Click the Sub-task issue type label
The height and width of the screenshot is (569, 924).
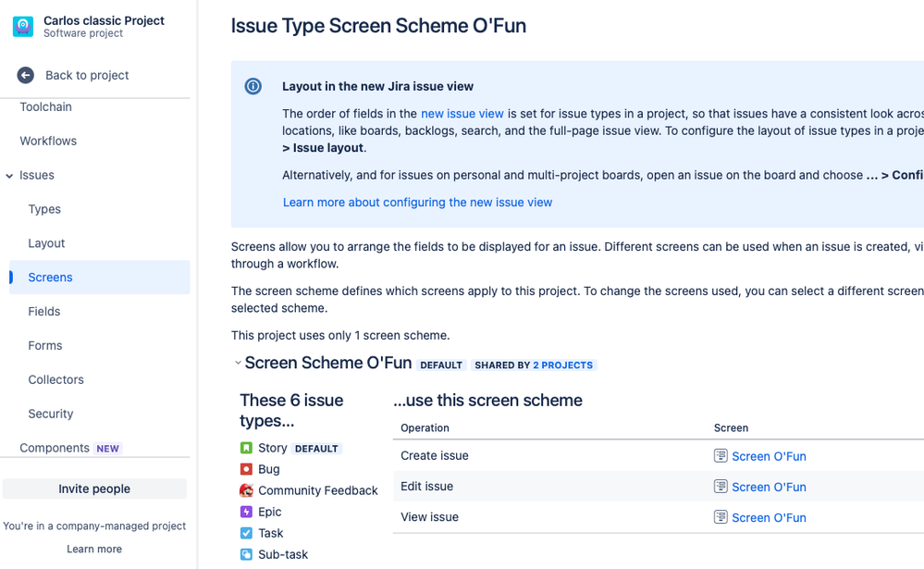[x=283, y=554]
